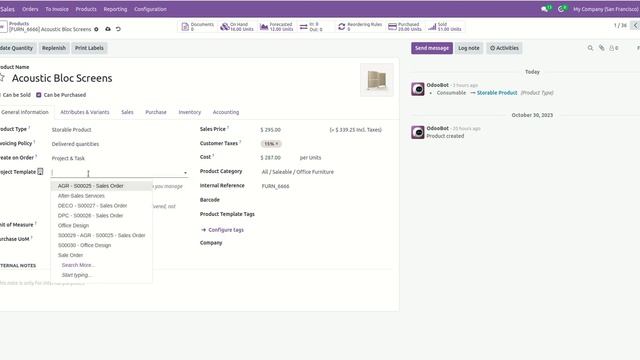Open My Company (San Francisco) switcher
This screenshot has width=640, height=360.
[606, 9]
